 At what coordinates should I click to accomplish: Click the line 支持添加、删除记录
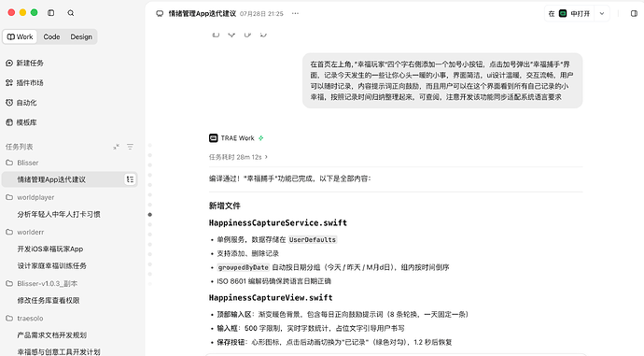click(x=247, y=253)
